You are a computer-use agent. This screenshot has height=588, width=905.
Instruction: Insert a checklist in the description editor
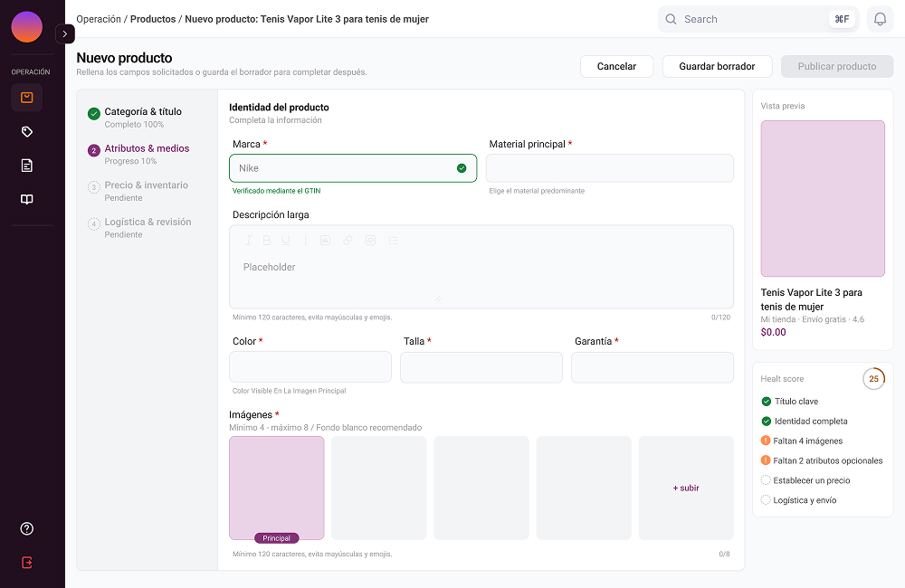393,241
